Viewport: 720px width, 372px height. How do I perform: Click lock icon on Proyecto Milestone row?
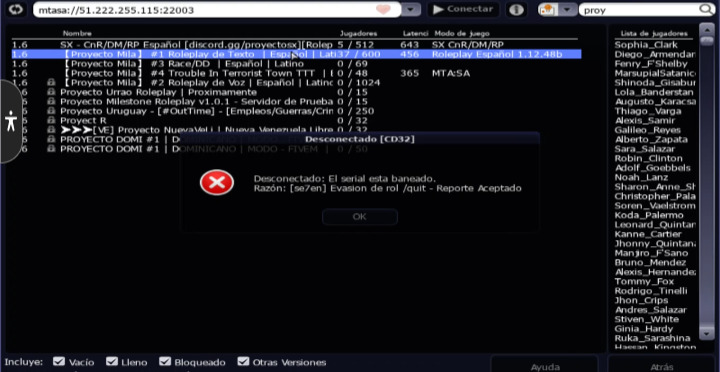click(51, 101)
